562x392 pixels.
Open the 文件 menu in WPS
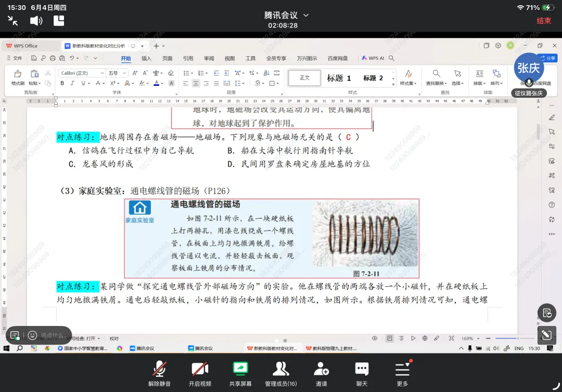coord(15,58)
